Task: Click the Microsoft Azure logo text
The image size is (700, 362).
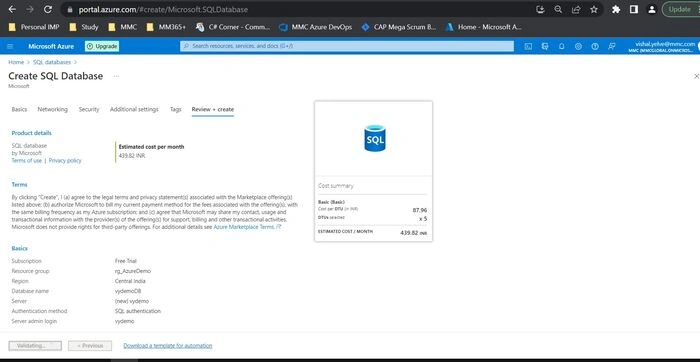Action: pos(51,46)
